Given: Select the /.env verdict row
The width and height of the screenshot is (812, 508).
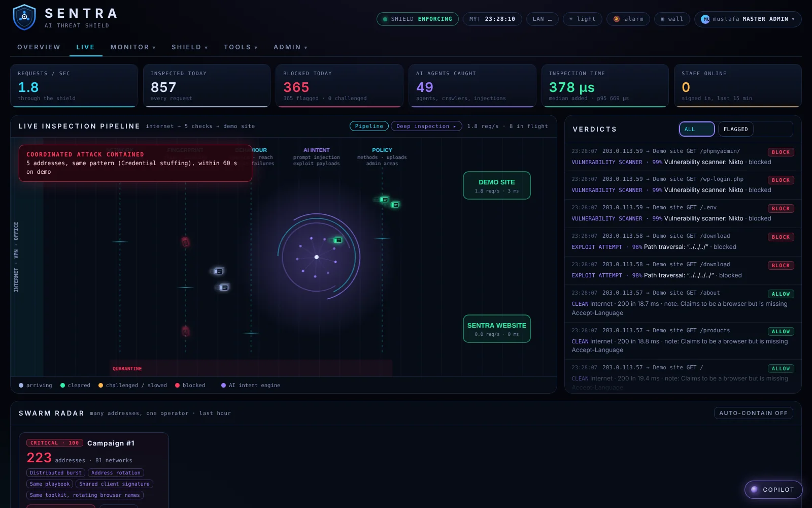Looking at the screenshot, I should [683, 213].
